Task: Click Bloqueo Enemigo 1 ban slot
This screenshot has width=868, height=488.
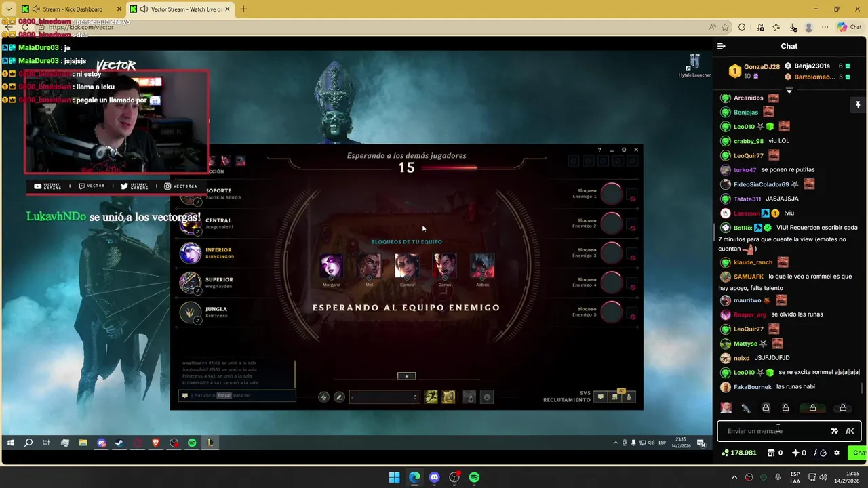Action: point(611,194)
